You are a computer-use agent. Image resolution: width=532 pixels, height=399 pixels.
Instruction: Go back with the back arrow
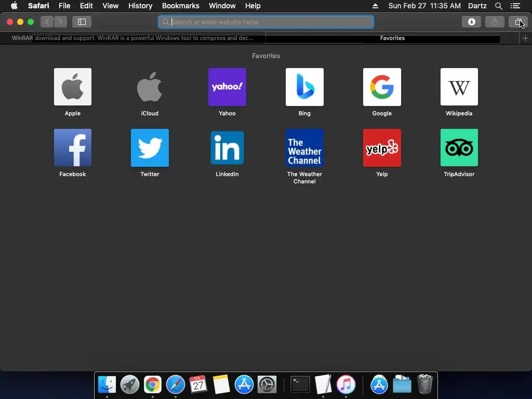47,22
